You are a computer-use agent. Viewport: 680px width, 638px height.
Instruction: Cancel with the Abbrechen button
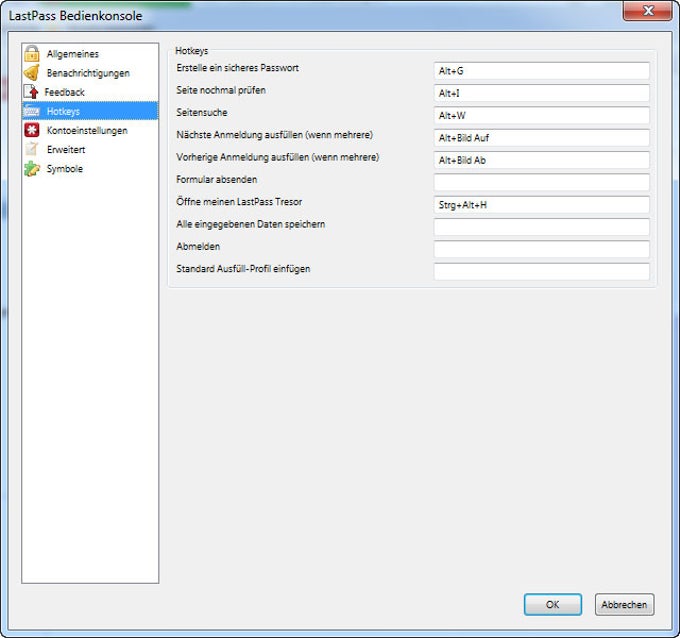click(x=624, y=604)
